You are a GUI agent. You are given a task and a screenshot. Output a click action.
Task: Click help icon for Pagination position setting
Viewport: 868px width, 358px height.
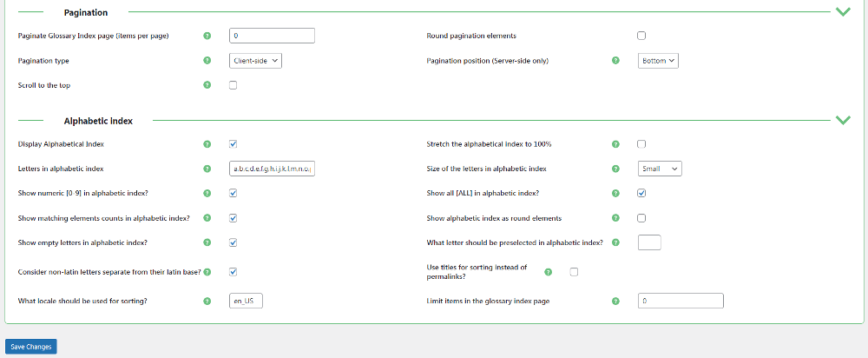point(615,61)
